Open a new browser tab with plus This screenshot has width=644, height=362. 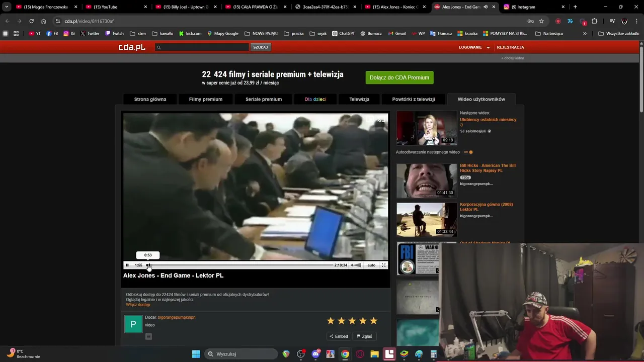(575, 7)
